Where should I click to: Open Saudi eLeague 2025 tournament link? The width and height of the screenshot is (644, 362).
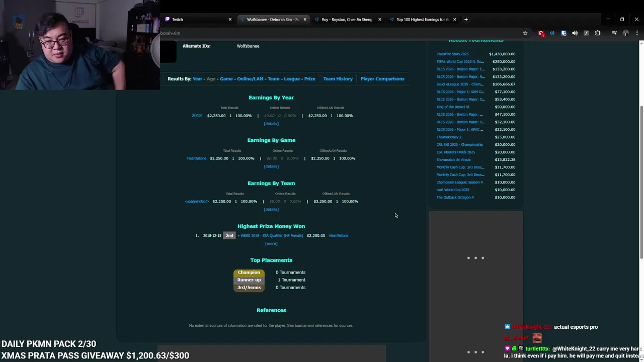(460, 84)
